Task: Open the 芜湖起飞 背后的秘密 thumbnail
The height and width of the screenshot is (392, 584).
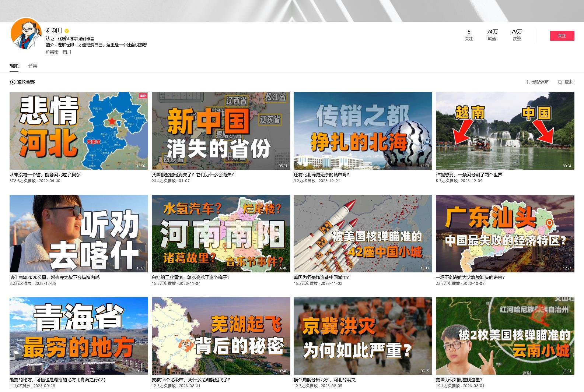Action: point(221,336)
